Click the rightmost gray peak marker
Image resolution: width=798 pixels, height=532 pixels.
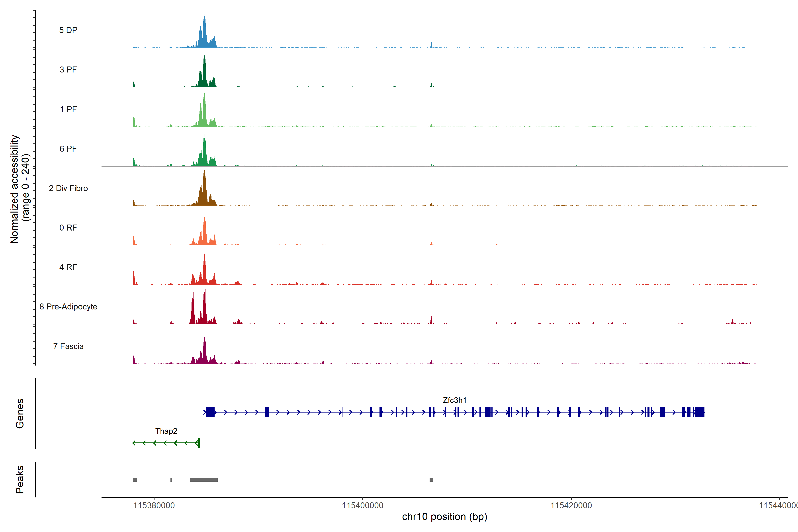pos(431,479)
